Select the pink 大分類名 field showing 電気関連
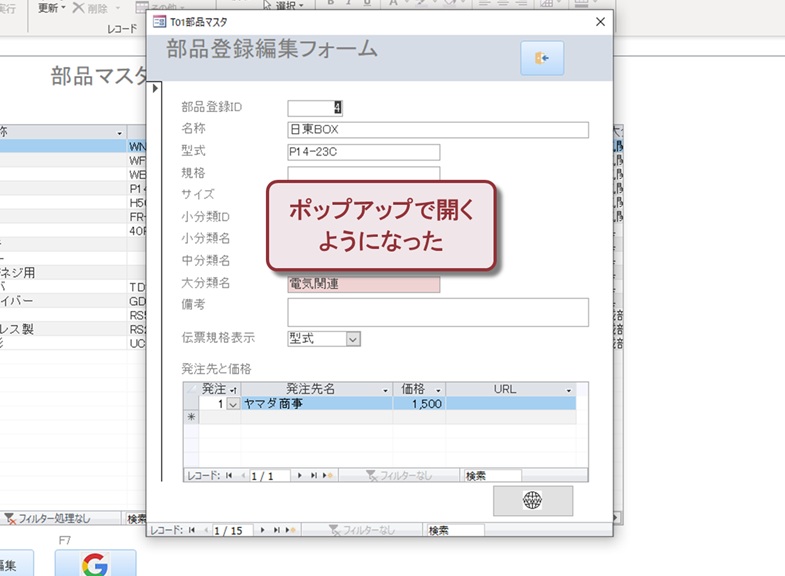Screen dimensions: 785x576 (x=363, y=284)
